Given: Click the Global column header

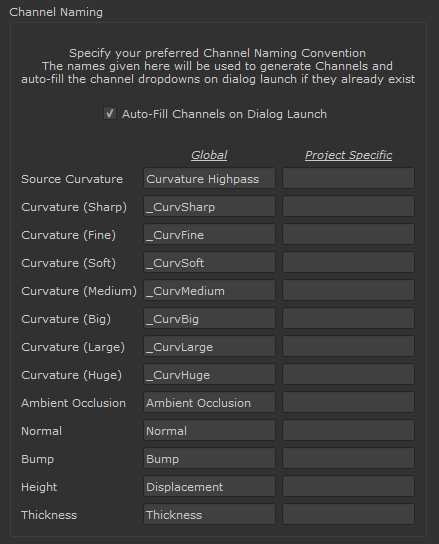Looking at the screenshot, I should (x=209, y=155).
